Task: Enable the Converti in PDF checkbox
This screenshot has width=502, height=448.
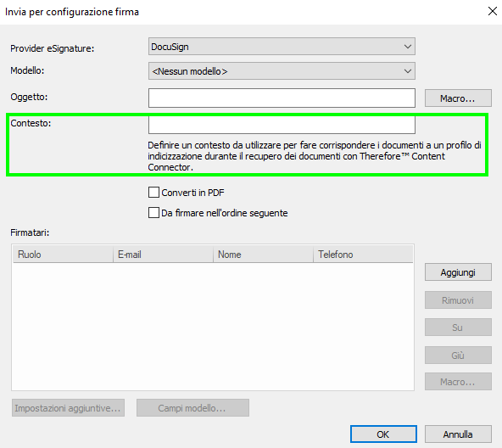Action: [153, 193]
